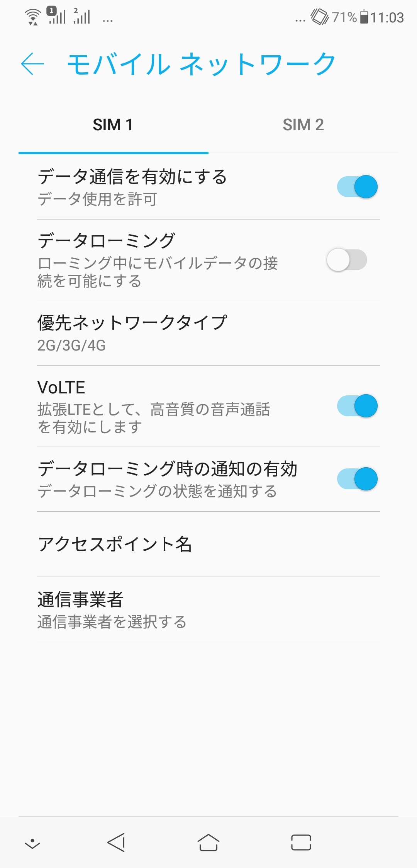Open the recent apps square icon

(x=301, y=842)
